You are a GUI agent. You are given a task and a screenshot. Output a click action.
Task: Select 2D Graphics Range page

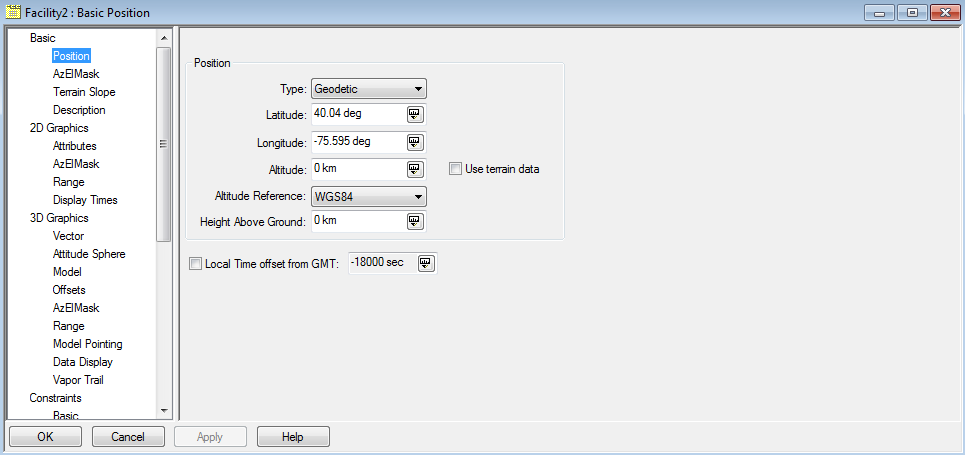point(68,182)
